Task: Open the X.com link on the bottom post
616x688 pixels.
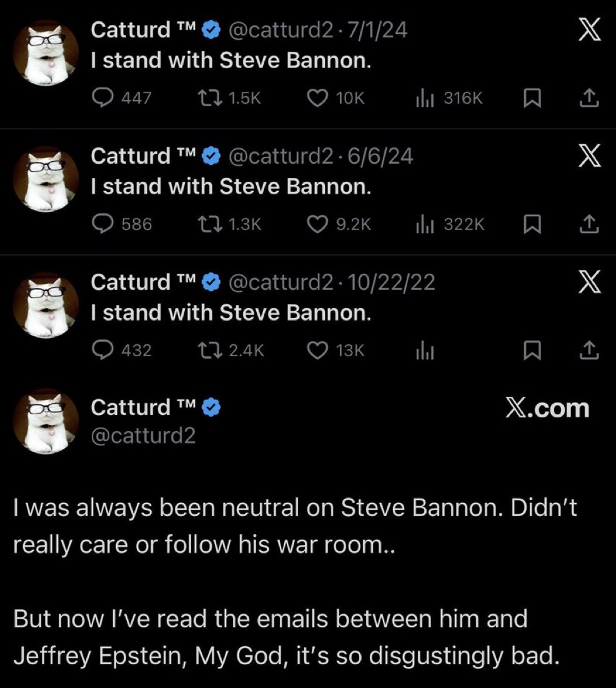Action: (x=547, y=407)
